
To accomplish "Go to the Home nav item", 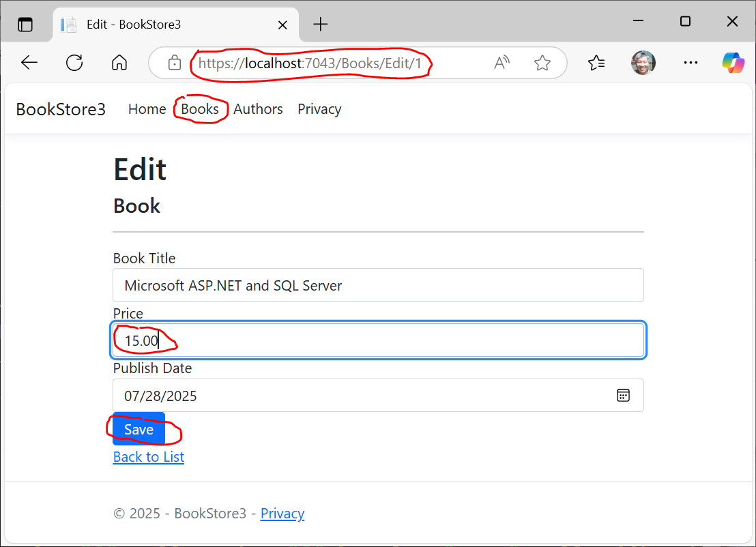I will coord(147,109).
